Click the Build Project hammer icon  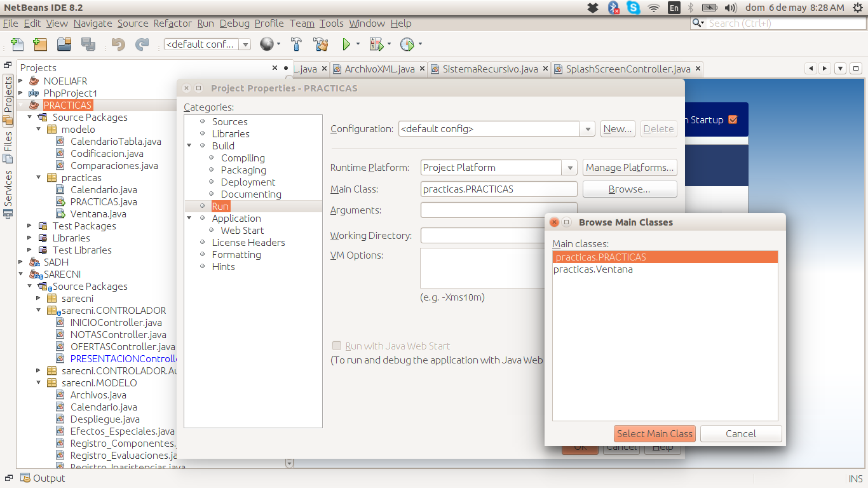click(296, 44)
